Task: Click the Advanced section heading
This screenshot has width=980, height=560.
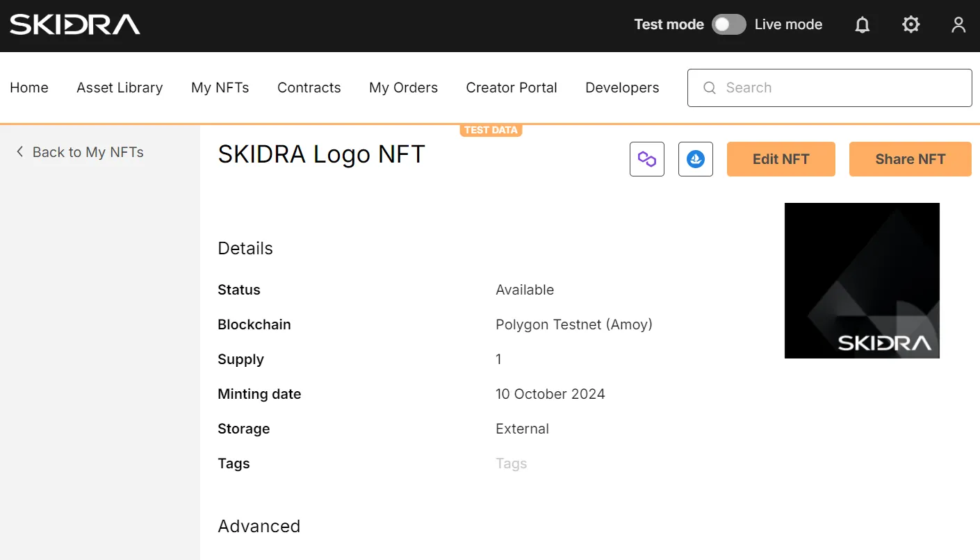Action: (259, 526)
